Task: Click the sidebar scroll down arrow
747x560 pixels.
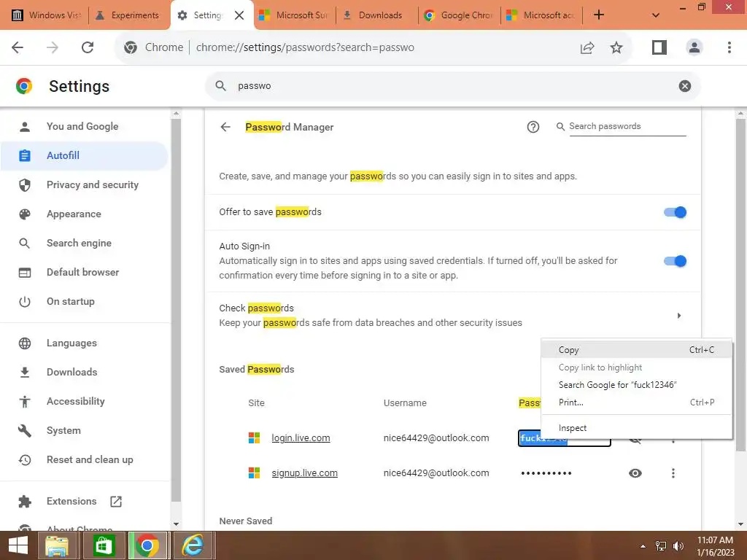Action: pos(176,524)
